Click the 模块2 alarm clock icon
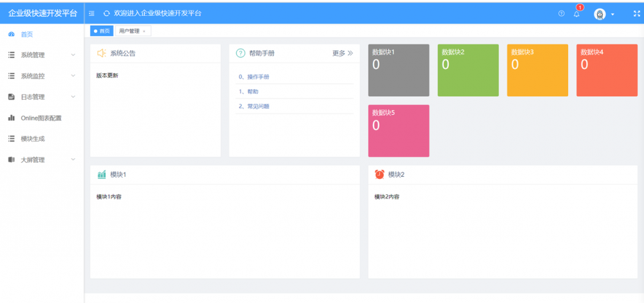Viewport: 644px width, 303px height. point(379,174)
